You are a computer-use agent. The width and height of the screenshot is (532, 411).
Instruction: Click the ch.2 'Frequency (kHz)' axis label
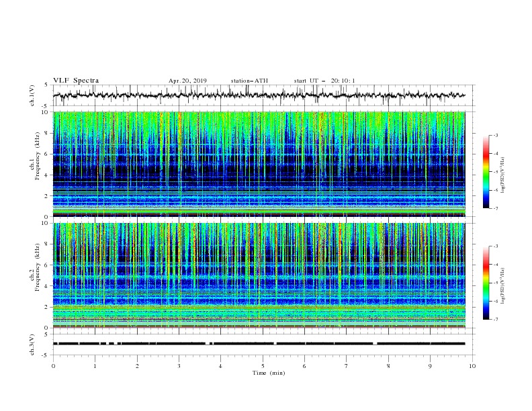point(37,267)
